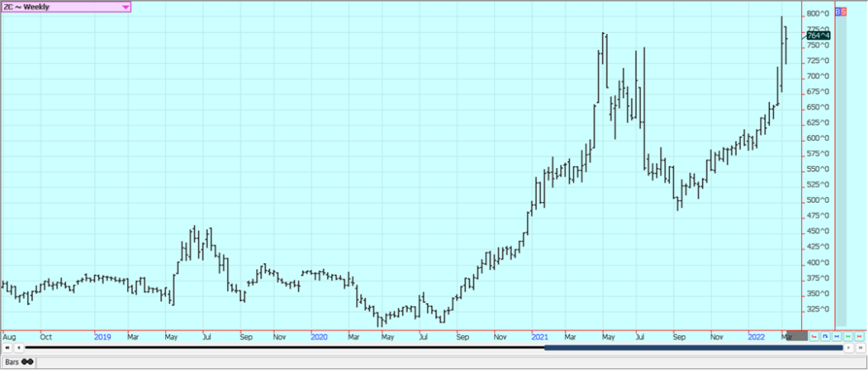Image resolution: width=868 pixels, height=370 pixels.
Task: Select the Bars tab
Action: (19, 362)
